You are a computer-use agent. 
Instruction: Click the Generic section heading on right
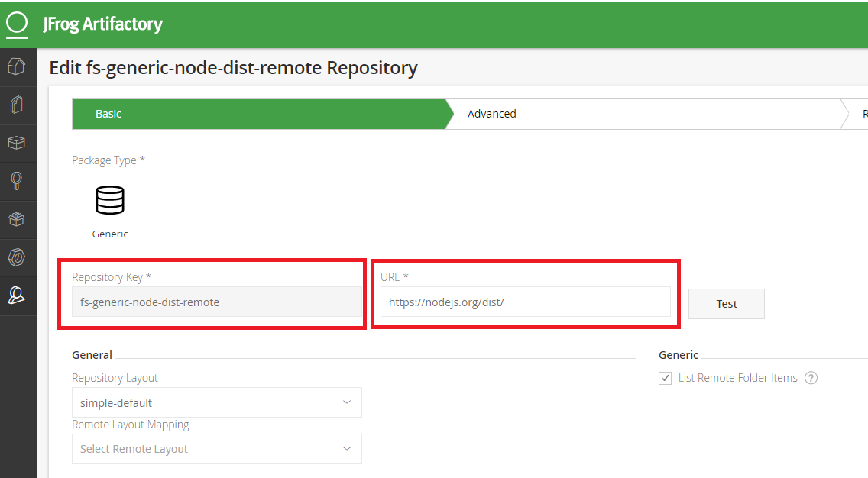[679, 355]
